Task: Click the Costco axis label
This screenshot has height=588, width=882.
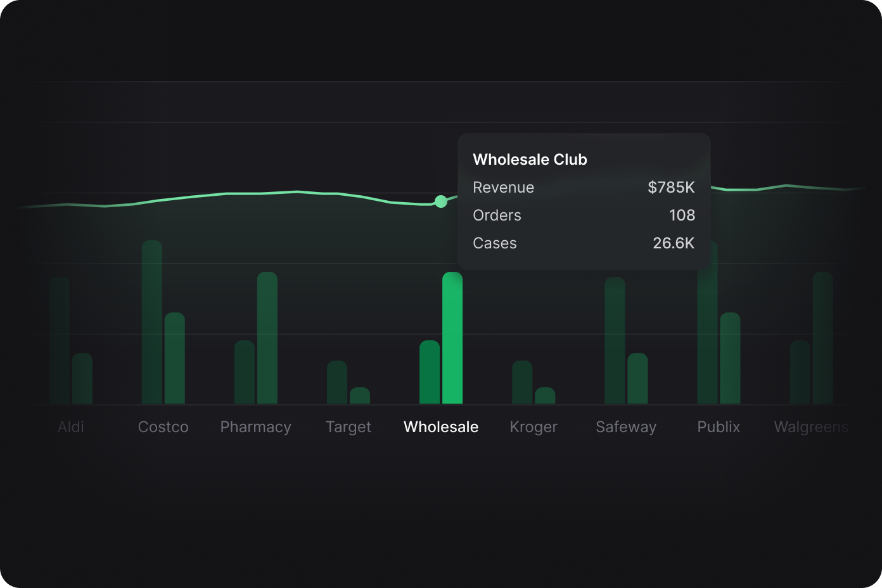Action: [x=163, y=427]
